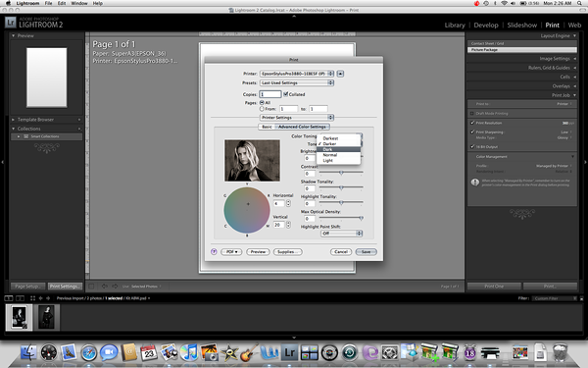Screen dimensions: 588x368
Task: Toggle Print Resolution checkbox
Action: coord(472,123)
